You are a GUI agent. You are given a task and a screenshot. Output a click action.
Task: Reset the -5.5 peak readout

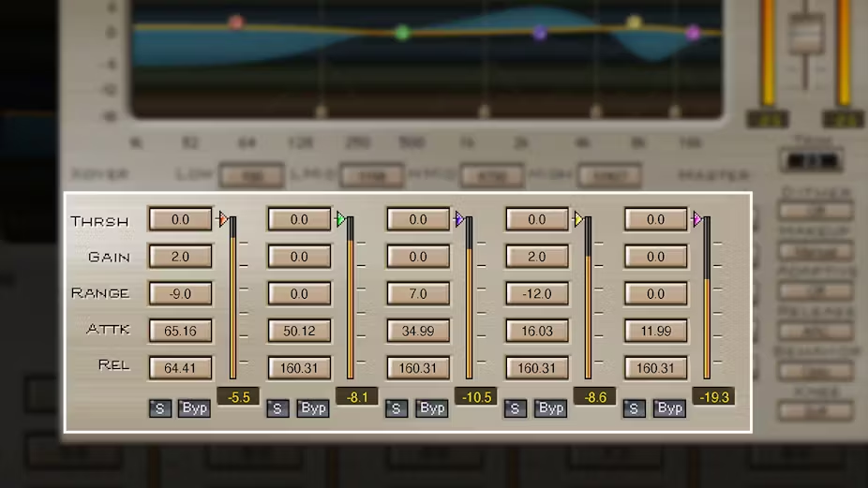click(239, 397)
